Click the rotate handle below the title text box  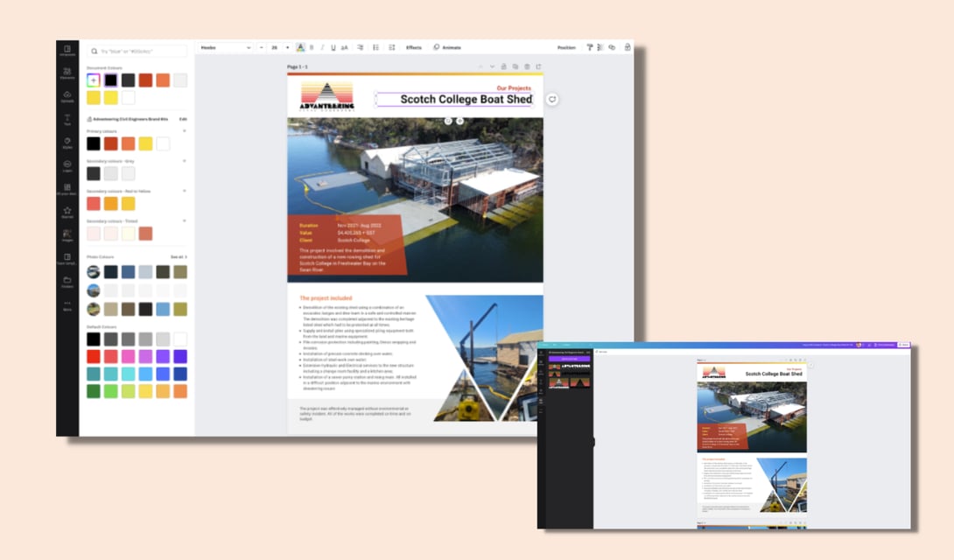click(448, 121)
